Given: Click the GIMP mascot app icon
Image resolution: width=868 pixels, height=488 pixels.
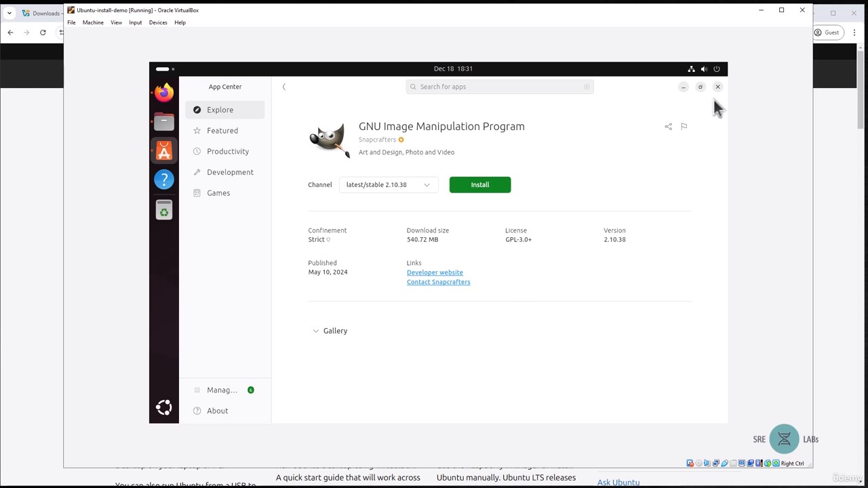Looking at the screenshot, I should (330, 139).
